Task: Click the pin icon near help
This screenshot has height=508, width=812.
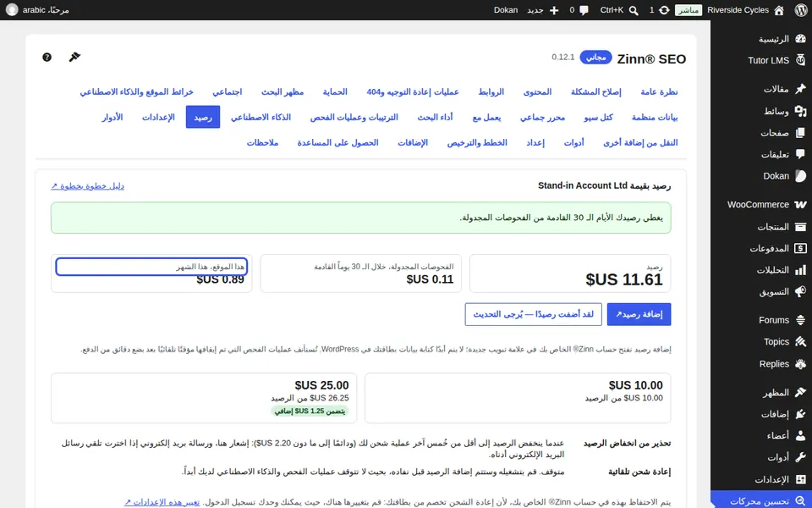Action: [x=74, y=57]
